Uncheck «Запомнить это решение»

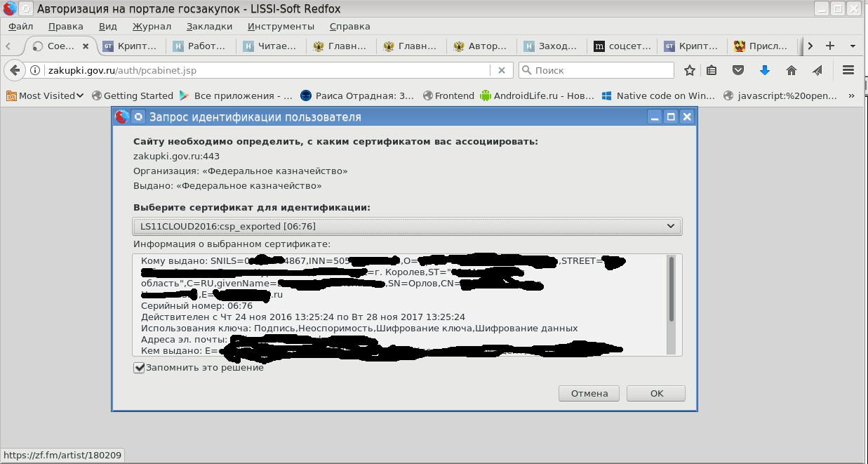tap(139, 367)
